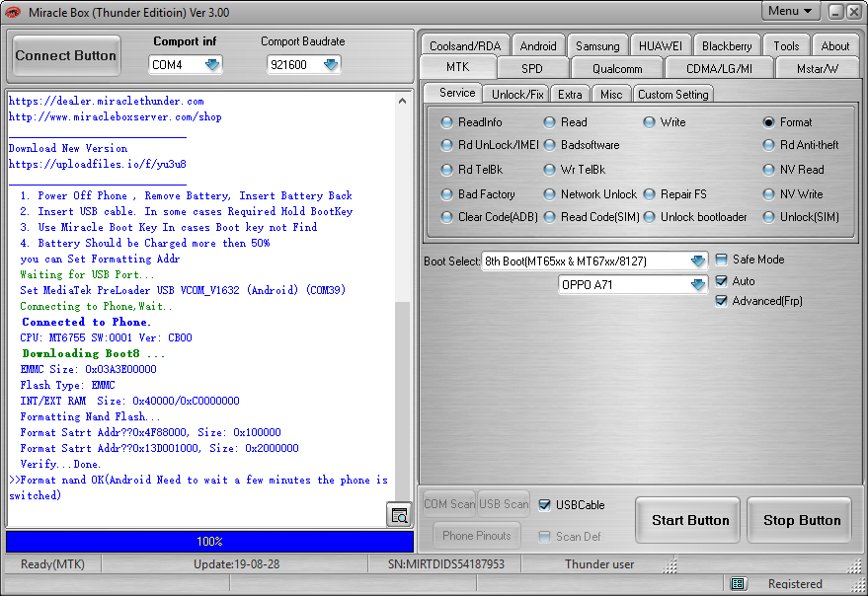Screen dimensions: 868x596
Task: Switch to the Coolsand/RDA tab
Action: [465, 46]
